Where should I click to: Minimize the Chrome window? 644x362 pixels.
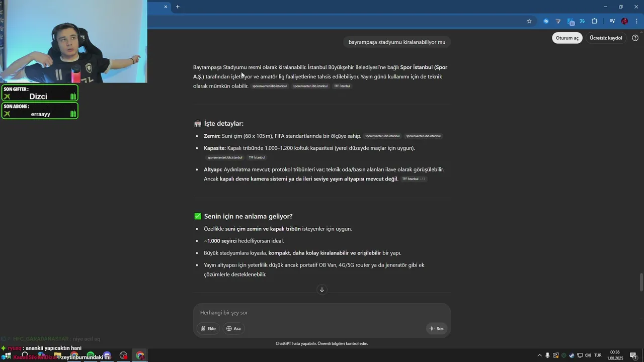pos(605,7)
